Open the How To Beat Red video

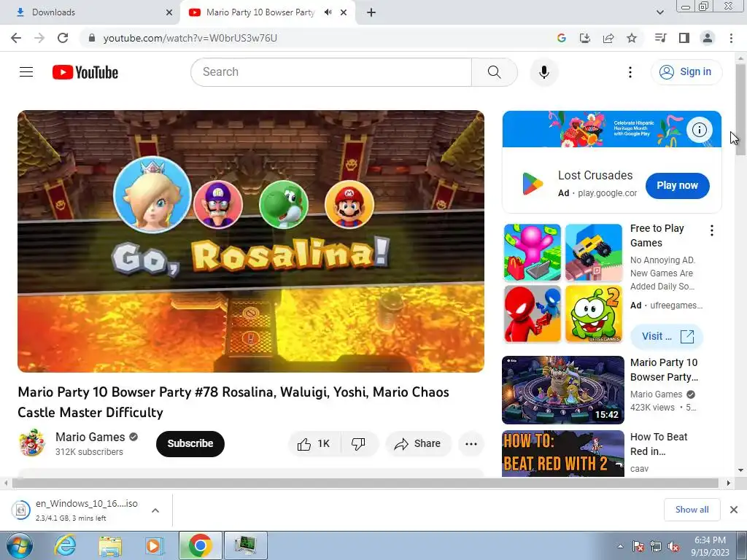[x=562, y=454]
